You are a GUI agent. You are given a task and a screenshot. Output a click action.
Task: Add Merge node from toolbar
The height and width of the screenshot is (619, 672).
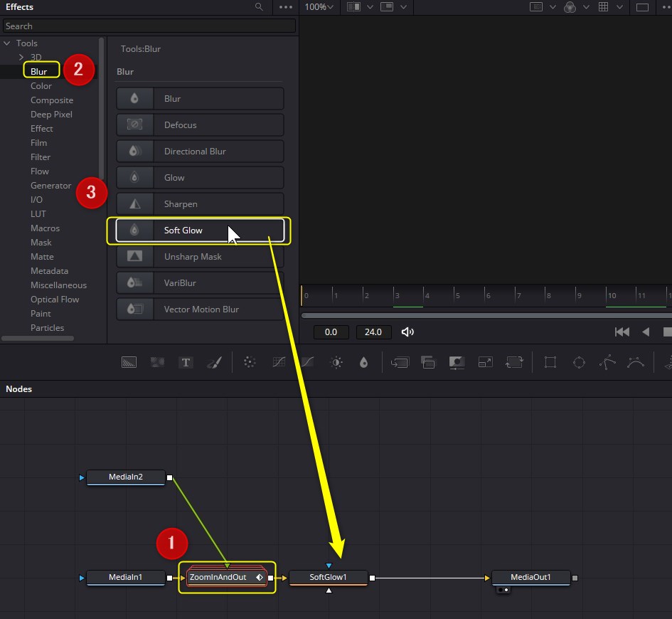coord(400,363)
